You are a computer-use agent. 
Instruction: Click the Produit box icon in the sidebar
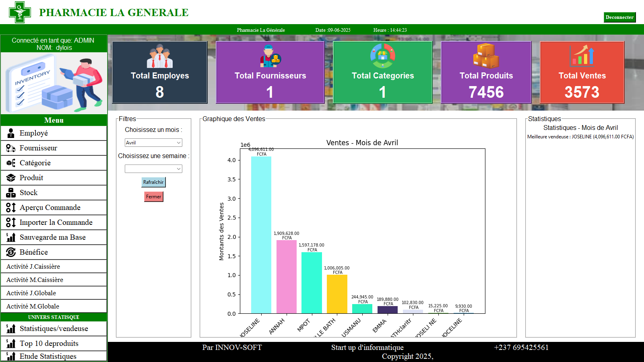coord(11,178)
